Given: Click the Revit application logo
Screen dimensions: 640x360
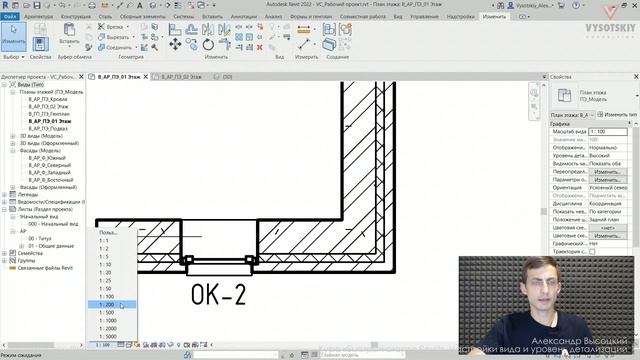Looking at the screenshot, I should (x=5, y=5).
